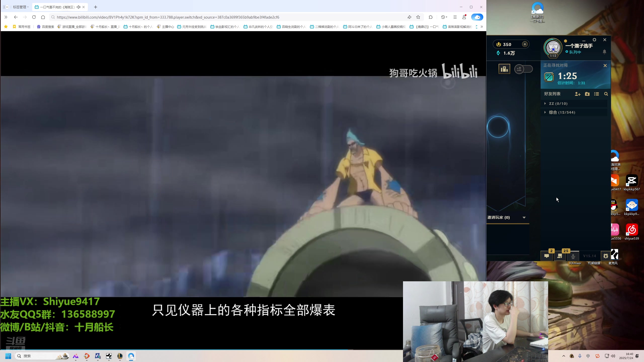Add RP with the plus button

tap(525, 44)
